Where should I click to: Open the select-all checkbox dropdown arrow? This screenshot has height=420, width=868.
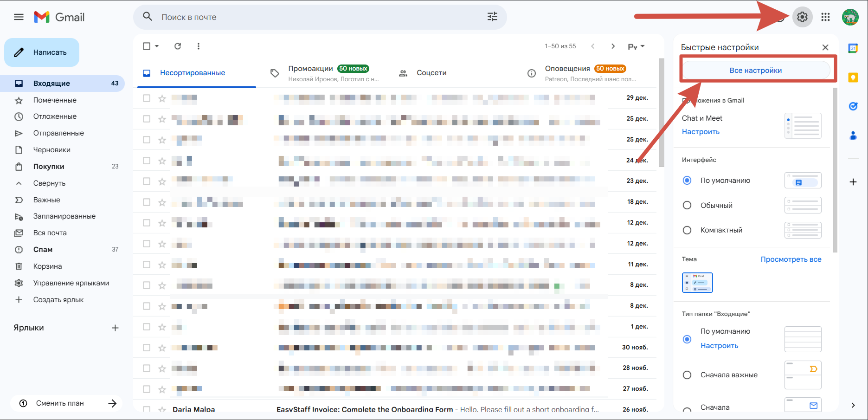(157, 46)
